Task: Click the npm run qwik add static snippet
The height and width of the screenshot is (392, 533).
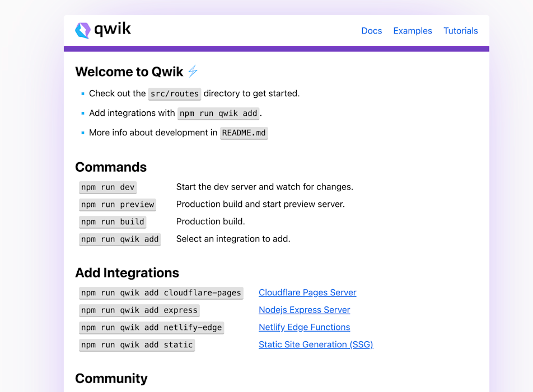Action: [137, 344]
